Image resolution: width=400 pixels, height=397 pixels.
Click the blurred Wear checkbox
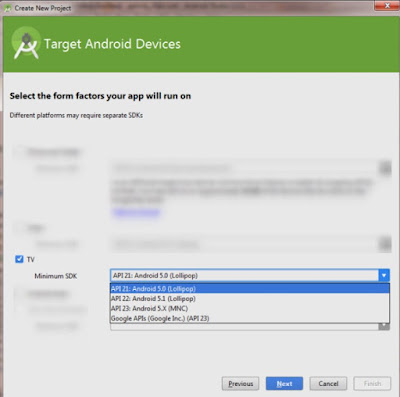(19, 228)
